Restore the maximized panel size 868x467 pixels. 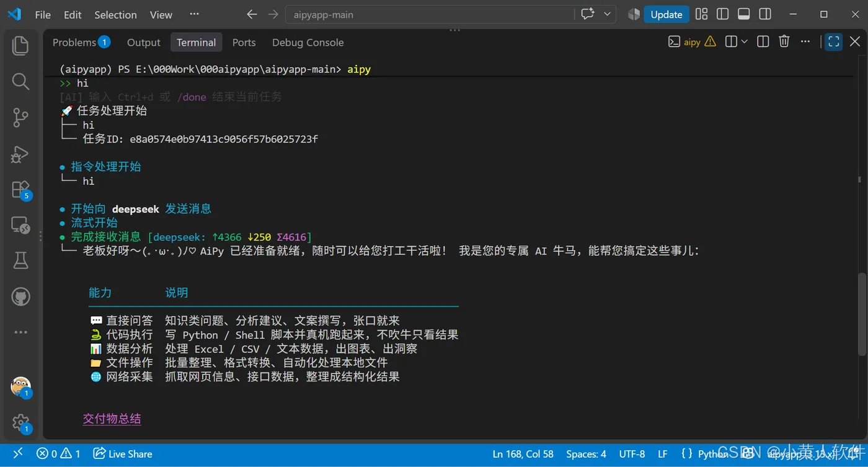pyautogui.click(x=834, y=41)
